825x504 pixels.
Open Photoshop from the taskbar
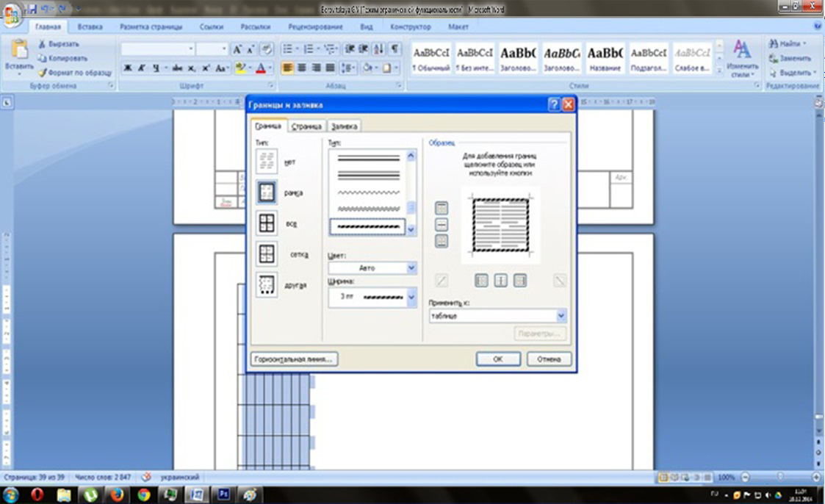tap(223, 495)
